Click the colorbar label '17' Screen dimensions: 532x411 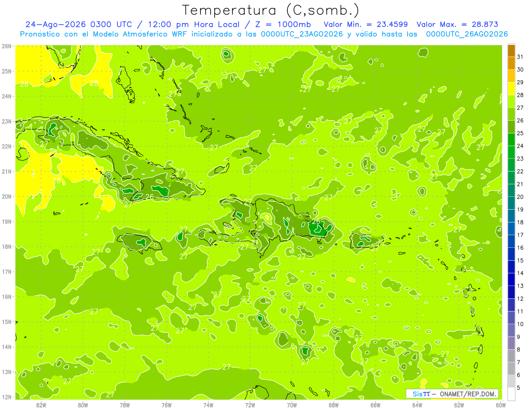point(520,235)
